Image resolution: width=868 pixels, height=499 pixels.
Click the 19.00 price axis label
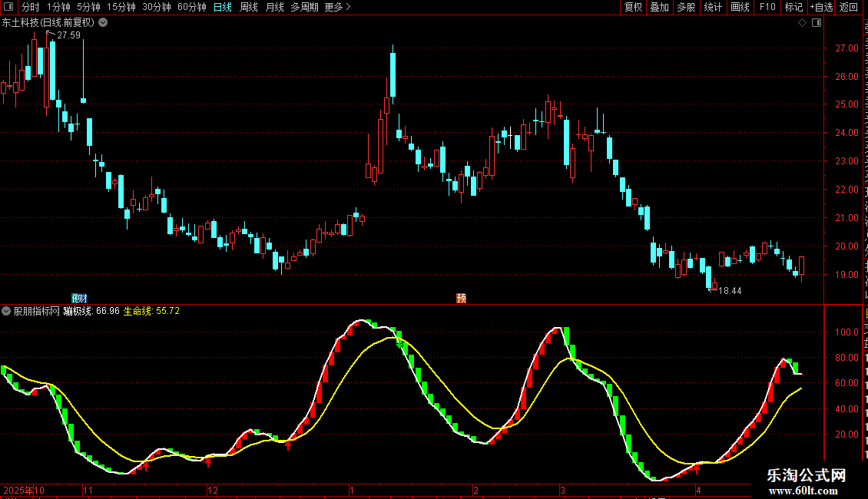click(x=847, y=274)
